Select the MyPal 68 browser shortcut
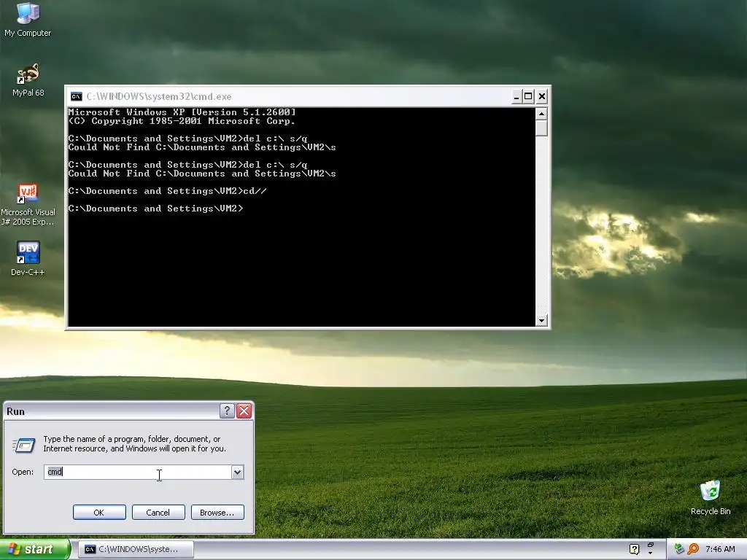The height and width of the screenshot is (560, 747). click(28, 79)
